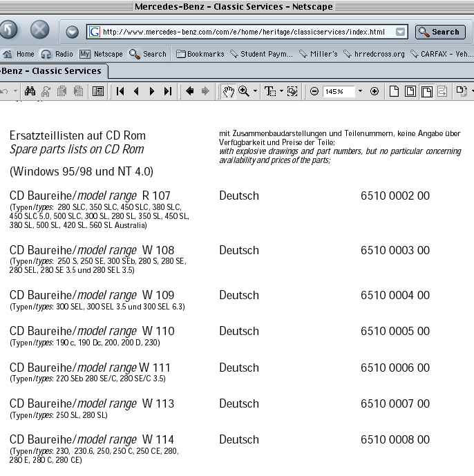Open Miller's bookmark

(x=319, y=54)
